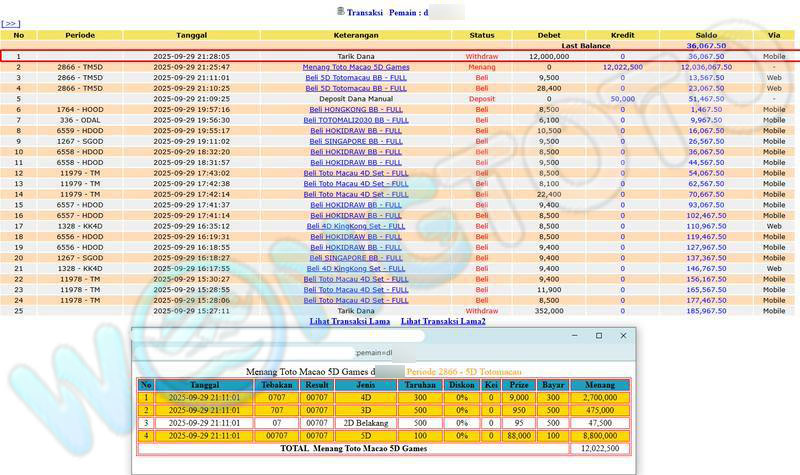This screenshot has width=800, height=475.
Task: Click the Transaksi page icon in header
Action: 340,10
